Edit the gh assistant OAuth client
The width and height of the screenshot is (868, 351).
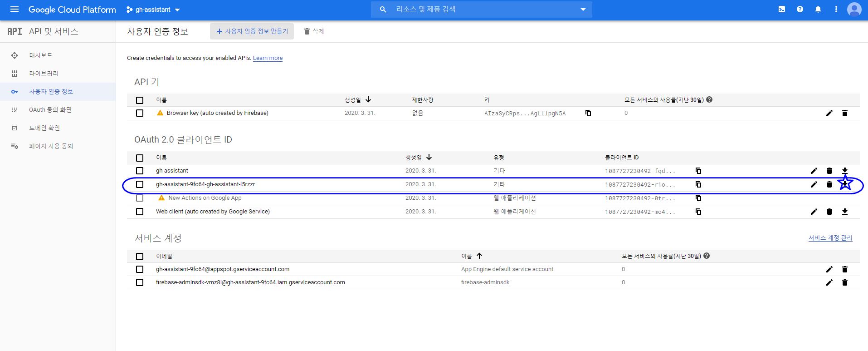(x=814, y=171)
